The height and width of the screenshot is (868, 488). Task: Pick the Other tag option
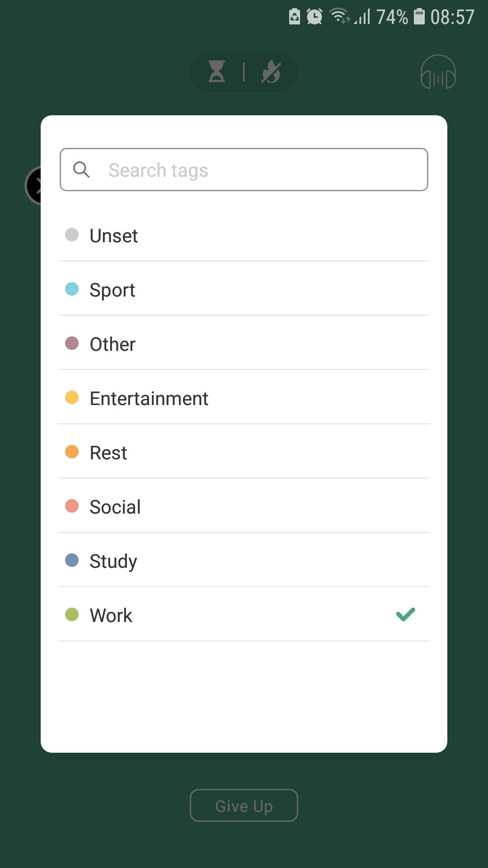pos(113,344)
